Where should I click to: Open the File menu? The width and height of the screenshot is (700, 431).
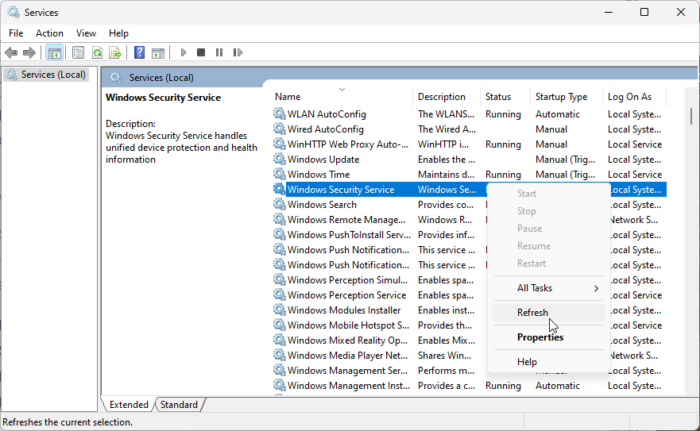coord(16,33)
